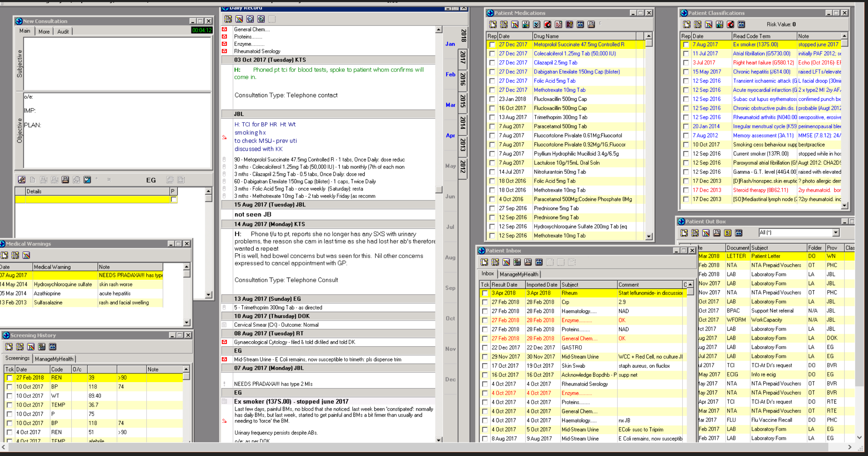Viewport: 868px width, 456px height.
Task: Click the Rx prescription icon in Patient Medications
Action: coord(558,24)
